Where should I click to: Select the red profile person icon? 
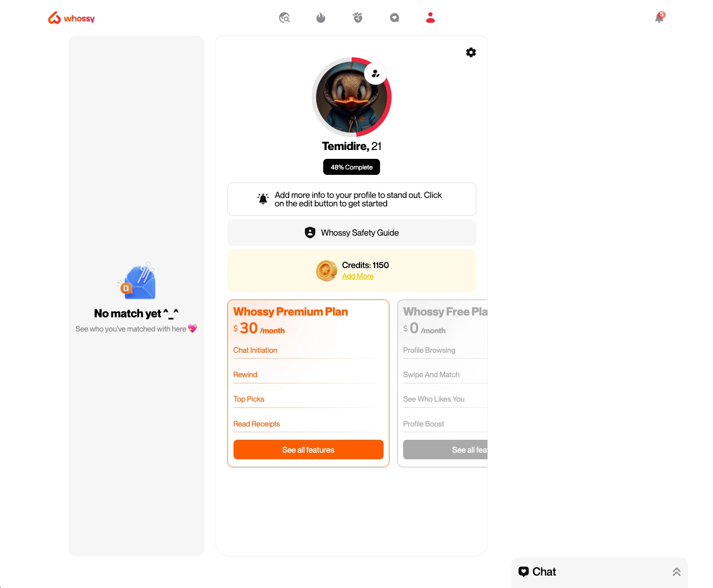point(430,18)
